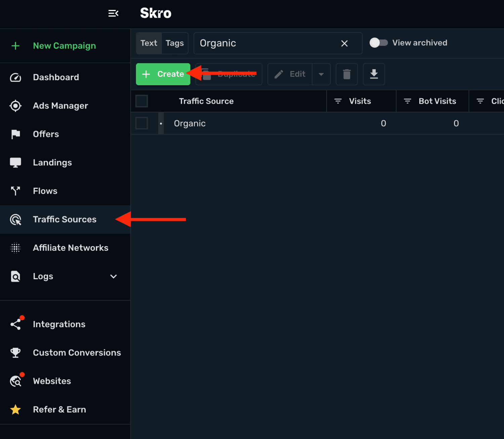The width and height of the screenshot is (504, 439).
Task: Open the Visits column filter icon
Action: pyautogui.click(x=338, y=101)
